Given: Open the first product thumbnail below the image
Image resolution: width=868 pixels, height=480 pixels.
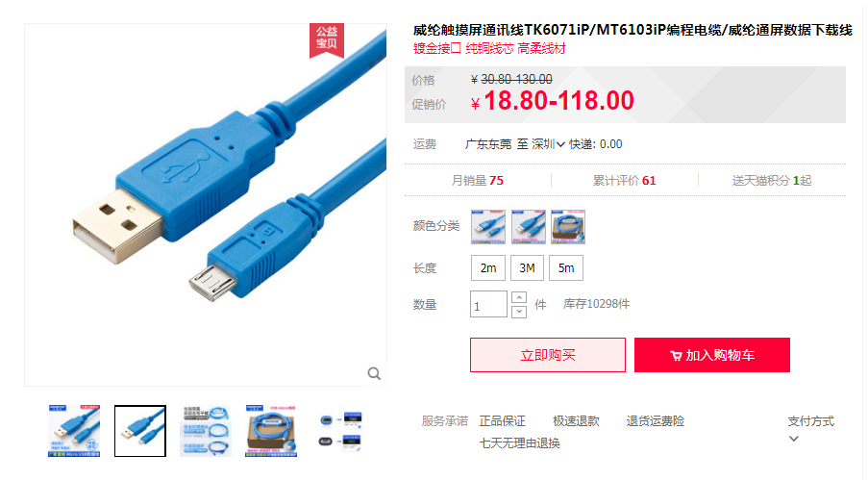Looking at the screenshot, I should coord(74,431).
